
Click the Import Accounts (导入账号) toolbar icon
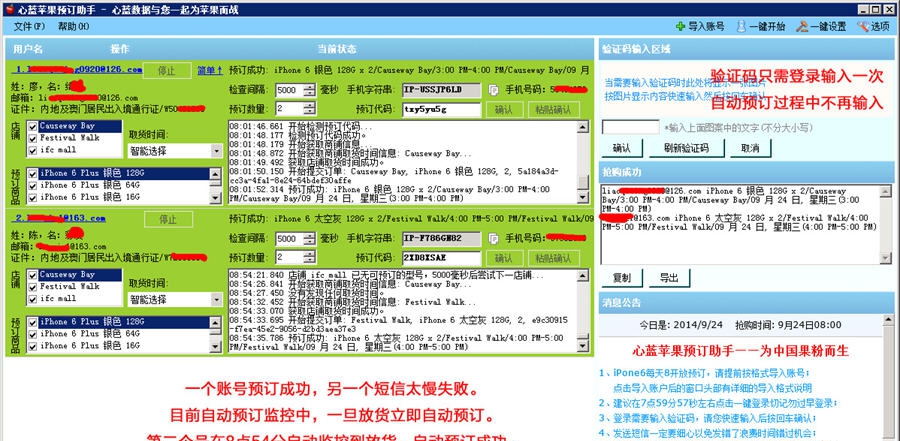(x=681, y=26)
